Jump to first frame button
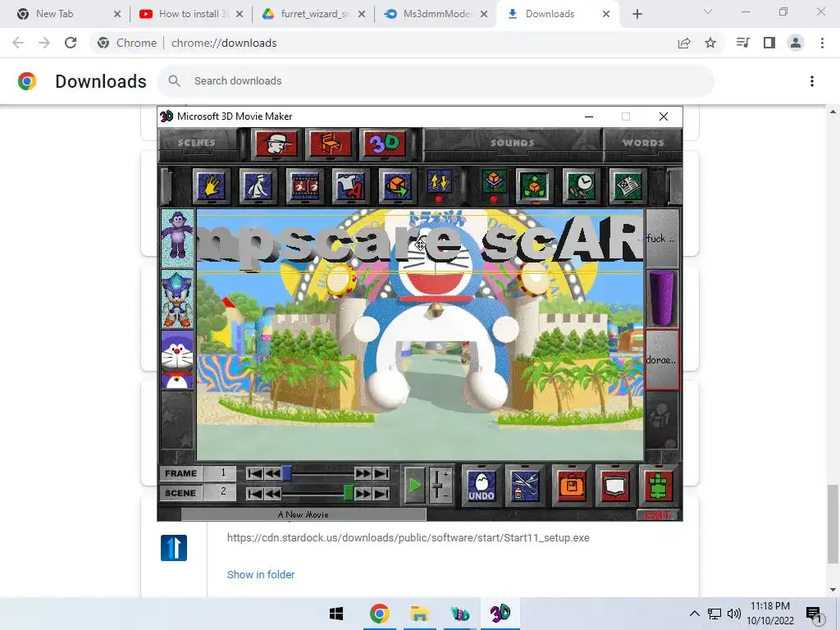The width and height of the screenshot is (840, 630). (255, 473)
